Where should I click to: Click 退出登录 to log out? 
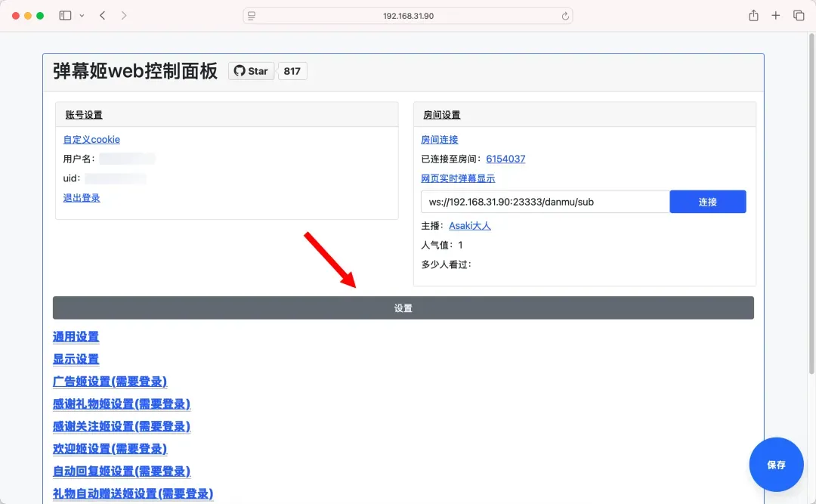click(x=81, y=198)
